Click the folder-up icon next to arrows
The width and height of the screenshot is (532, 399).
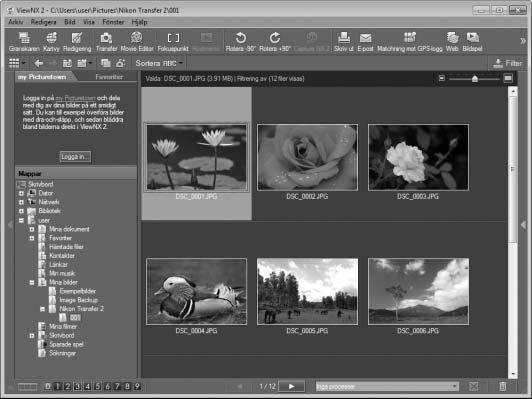[x=67, y=63]
